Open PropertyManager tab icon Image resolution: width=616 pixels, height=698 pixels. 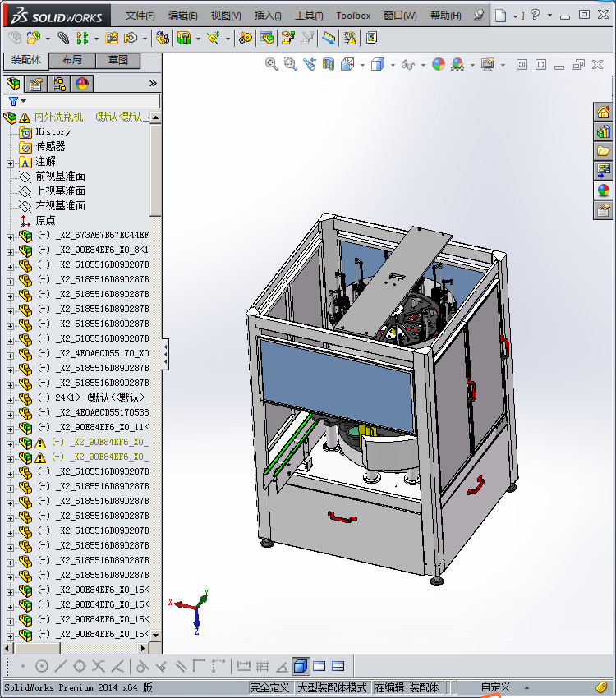pyautogui.click(x=35, y=83)
